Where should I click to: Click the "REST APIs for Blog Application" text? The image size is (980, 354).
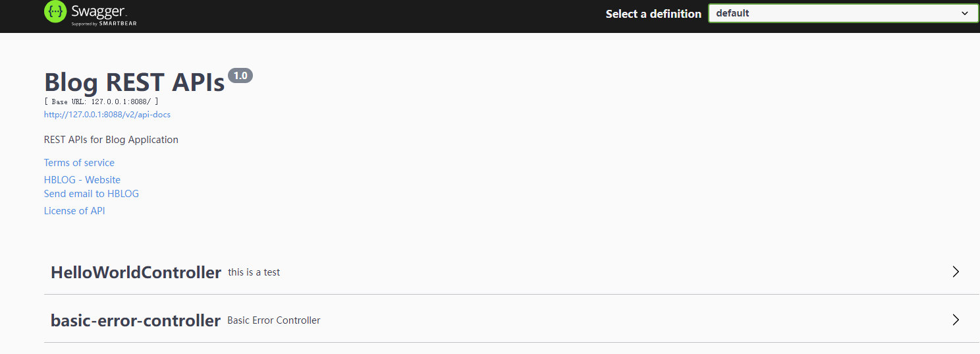click(111, 140)
